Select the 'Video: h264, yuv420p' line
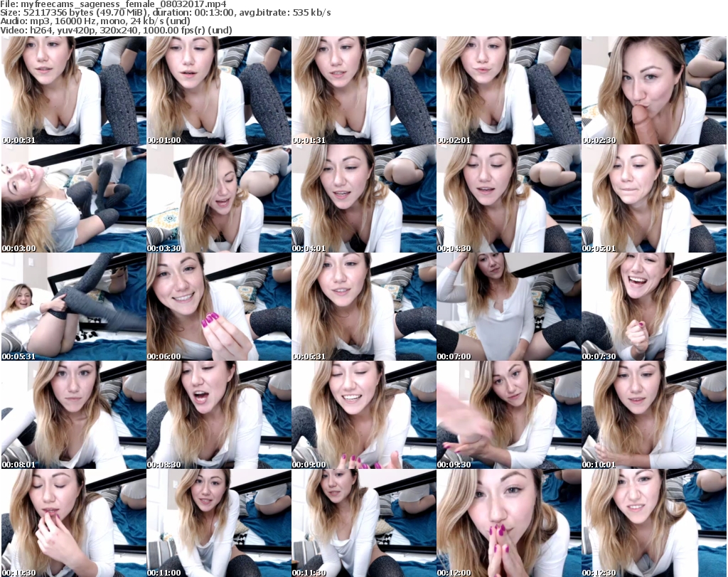The height and width of the screenshot is (577, 728). [116, 30]
